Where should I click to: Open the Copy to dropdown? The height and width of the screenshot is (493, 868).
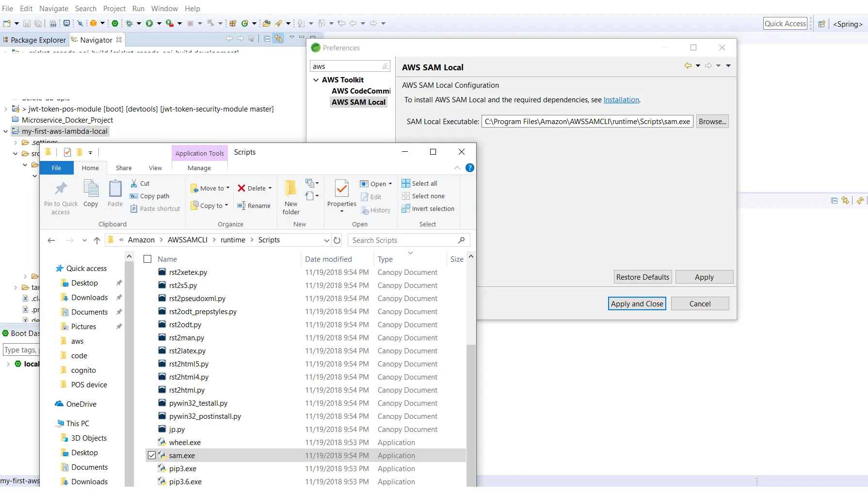[209, 206]
